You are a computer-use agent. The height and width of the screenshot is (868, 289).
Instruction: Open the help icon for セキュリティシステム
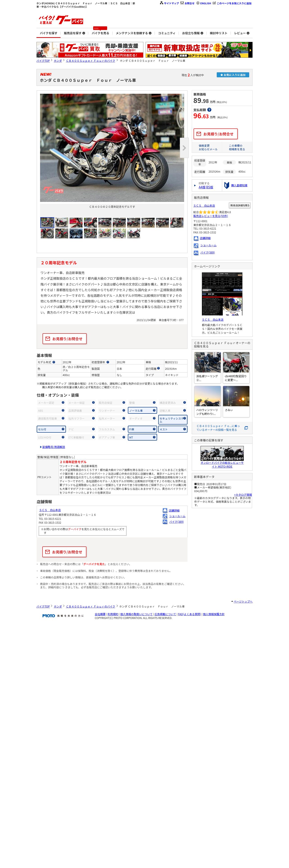point(184,418)
